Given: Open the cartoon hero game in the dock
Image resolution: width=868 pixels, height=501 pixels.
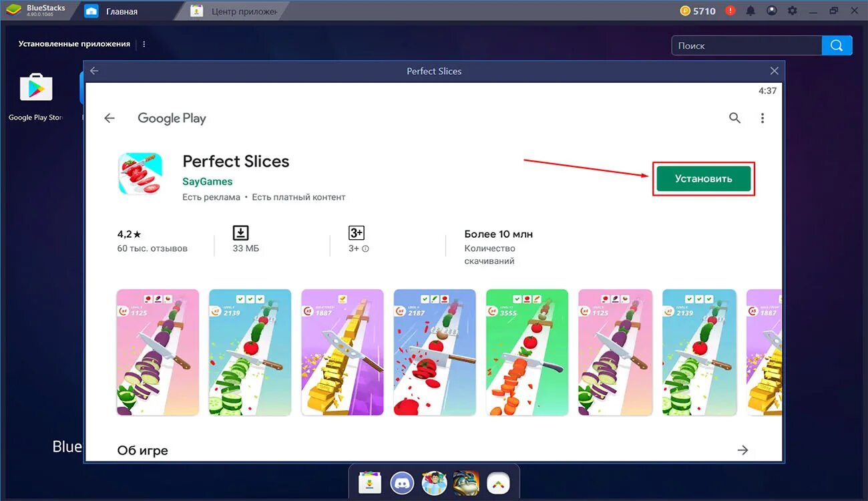Looking at the screenshot, I should (x=434, y=482).
